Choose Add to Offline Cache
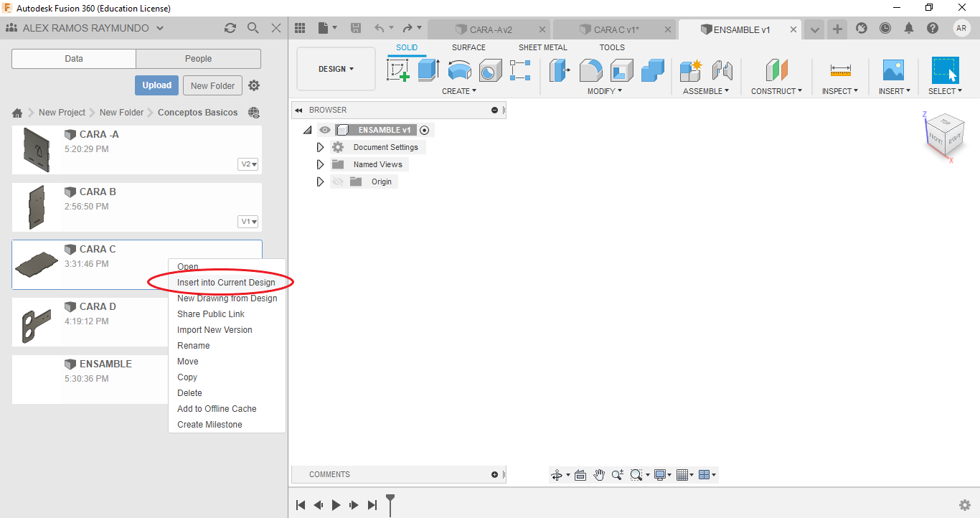This screenshot has height=518, width=980. (227, 409)
